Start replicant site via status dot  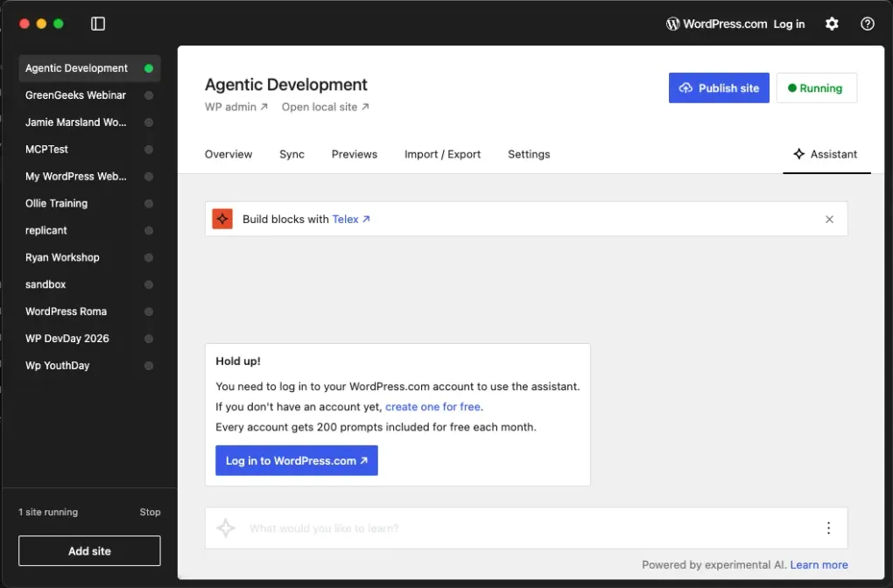149,230
